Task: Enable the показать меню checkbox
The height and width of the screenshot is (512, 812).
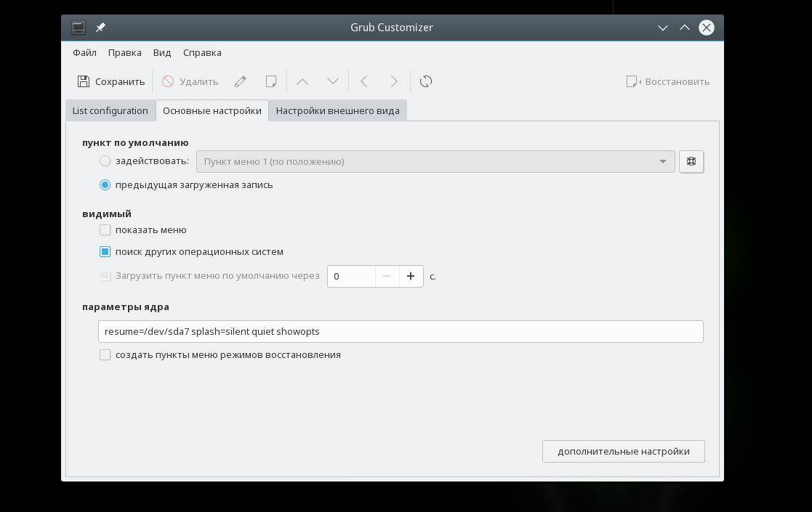Action: (x=105, y=229)
